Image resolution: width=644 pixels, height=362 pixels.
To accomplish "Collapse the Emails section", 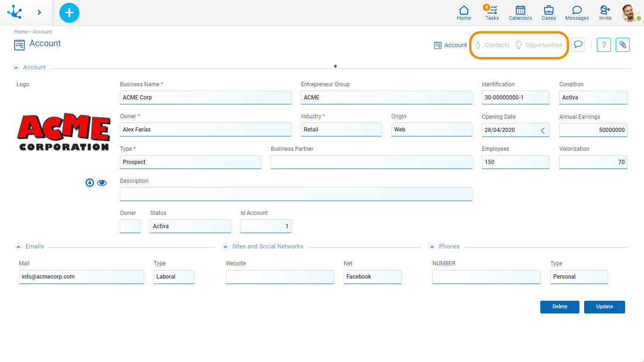I will coord(18,247).
